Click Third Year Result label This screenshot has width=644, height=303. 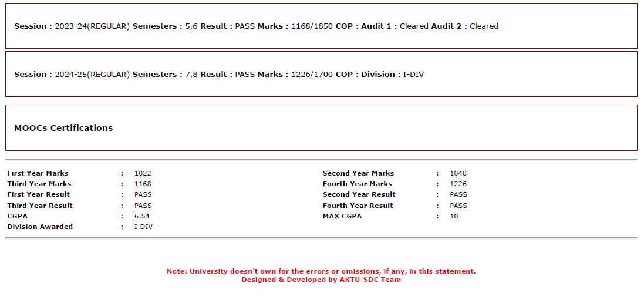pyautogui.click(x=40, y=206)
